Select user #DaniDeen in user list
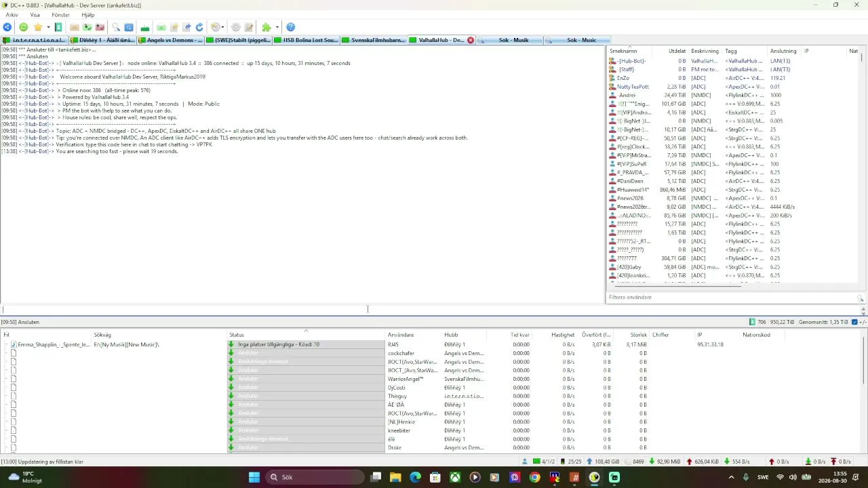This screenshot has height=488, width=868. tap(630, 181)
